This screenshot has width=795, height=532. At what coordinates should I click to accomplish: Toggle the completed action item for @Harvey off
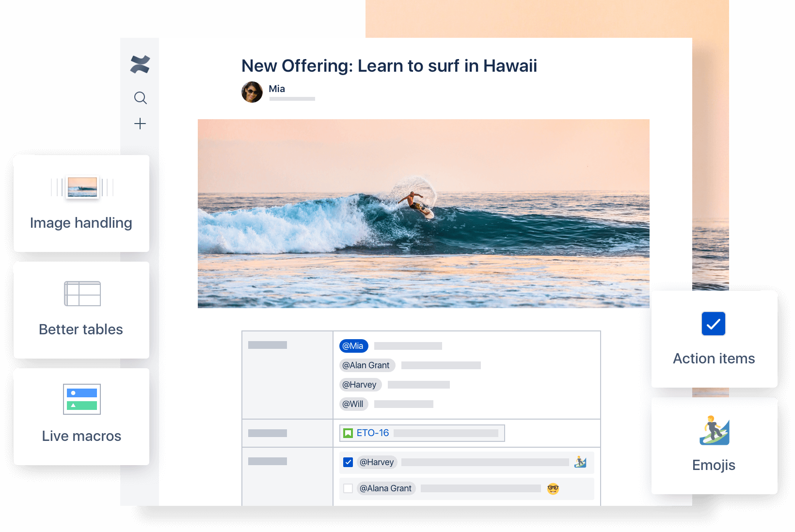[x=348, y=462]
